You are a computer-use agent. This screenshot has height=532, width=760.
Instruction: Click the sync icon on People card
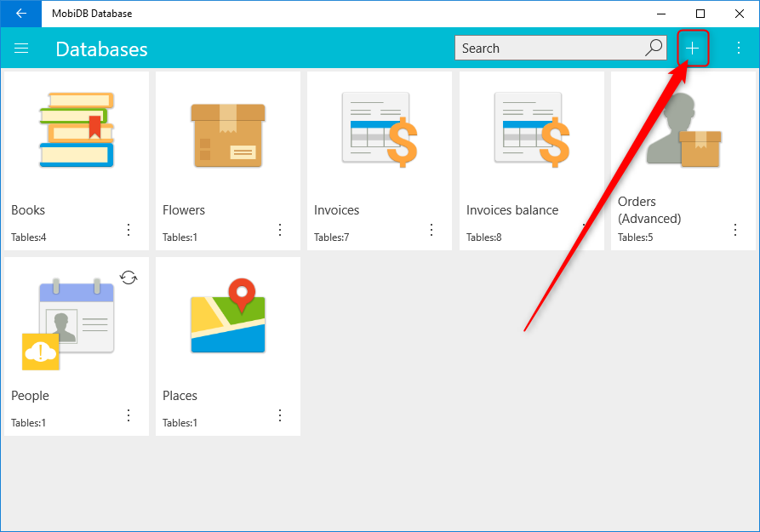click(x=129, y=277)
